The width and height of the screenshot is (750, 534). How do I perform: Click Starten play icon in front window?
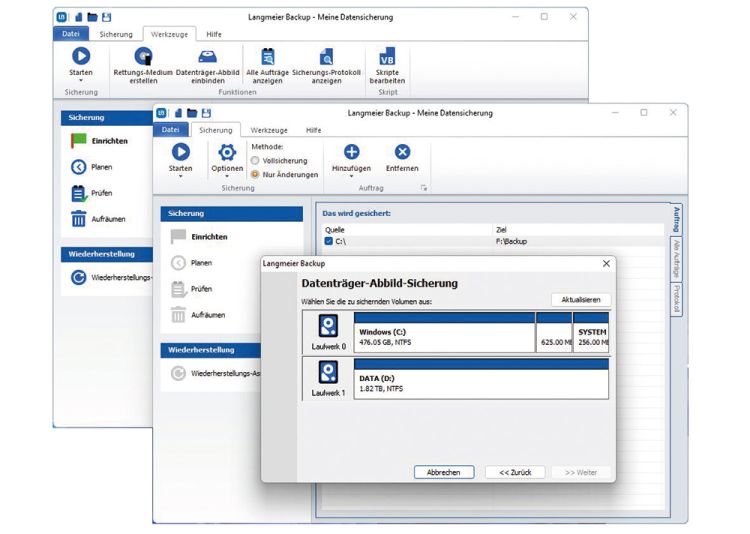pos(180,152)
